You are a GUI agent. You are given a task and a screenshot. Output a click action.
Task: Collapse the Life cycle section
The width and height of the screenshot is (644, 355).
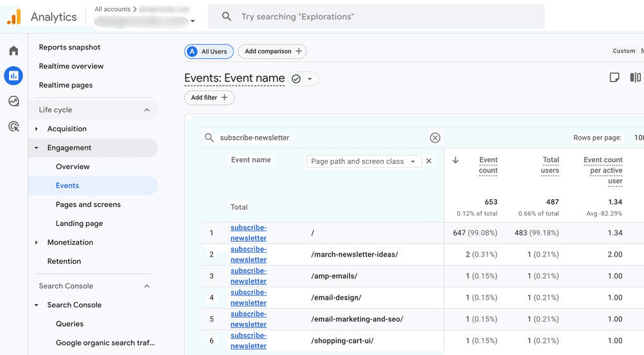tap(147, 110)
